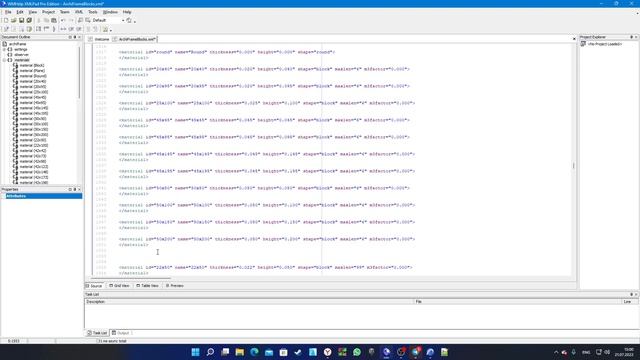Viewport: 640px width, 360px height.
Task: Select the Output bottom tab
Action: [122, 333]
